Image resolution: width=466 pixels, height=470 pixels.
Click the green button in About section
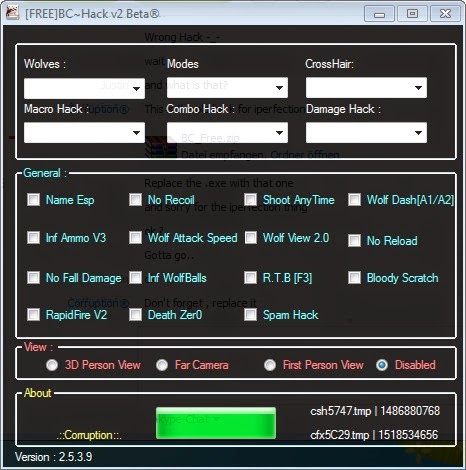pyautogui.click(x=216, y=423)
